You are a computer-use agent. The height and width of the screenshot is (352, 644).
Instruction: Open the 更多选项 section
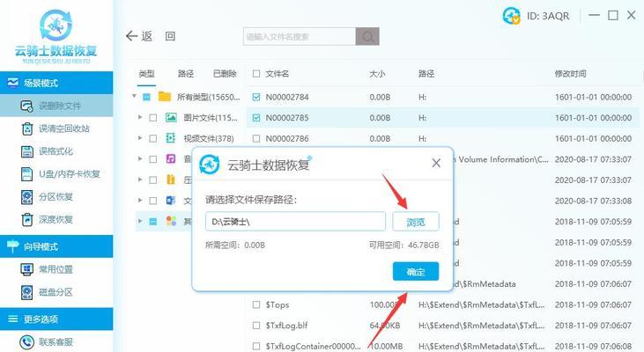(x=56, y=319)
